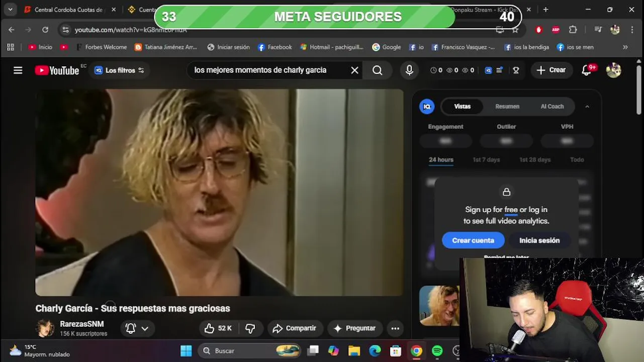Select the 1st 28 days range
The height and width of the screenshot is (362, 644).
(x=535, y=159)
